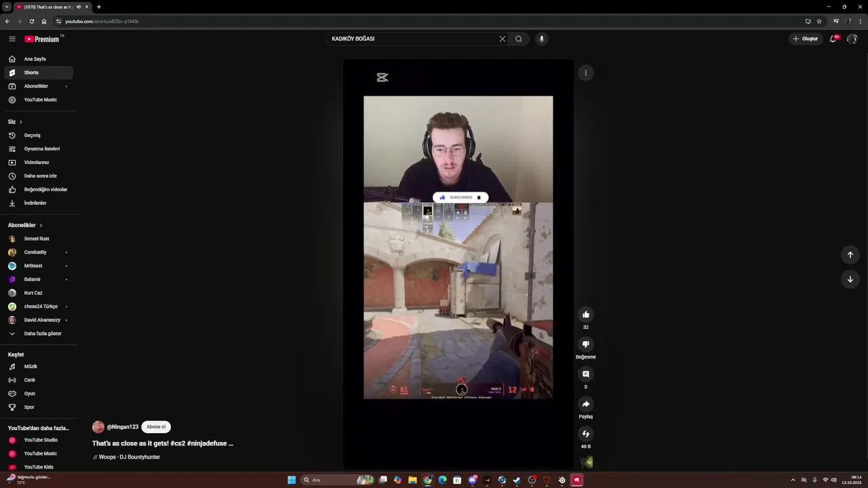Open chess24 Türkçe channel
868x488 pixels.
39,306
